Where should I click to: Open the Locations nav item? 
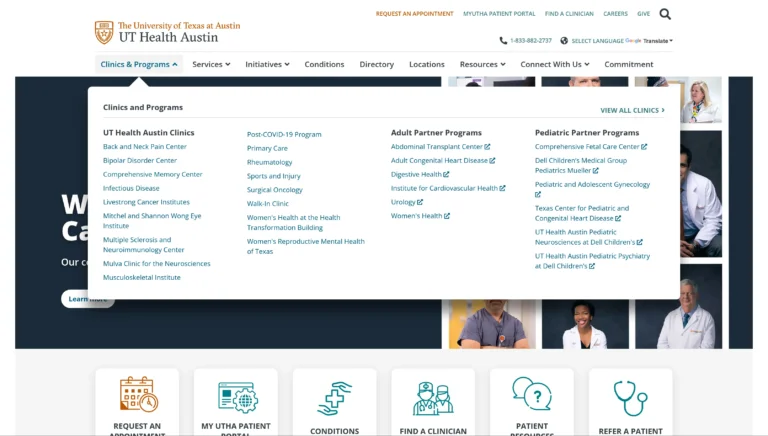[427, 64]
